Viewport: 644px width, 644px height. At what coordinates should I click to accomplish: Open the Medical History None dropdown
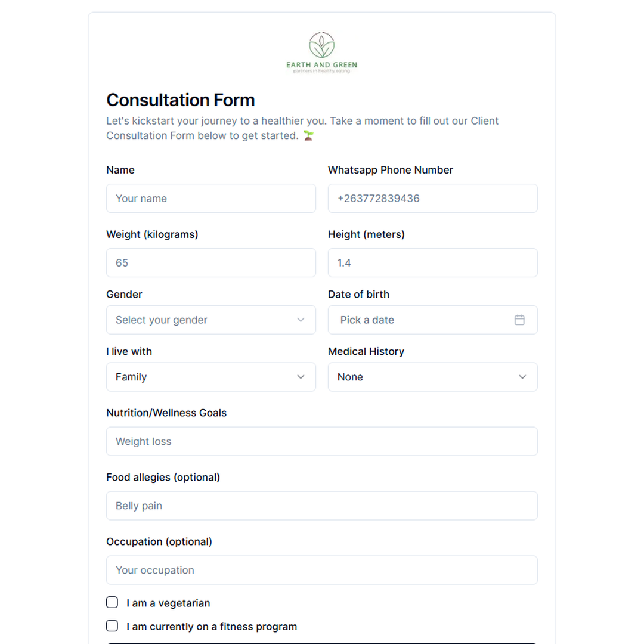coord(433,377)
